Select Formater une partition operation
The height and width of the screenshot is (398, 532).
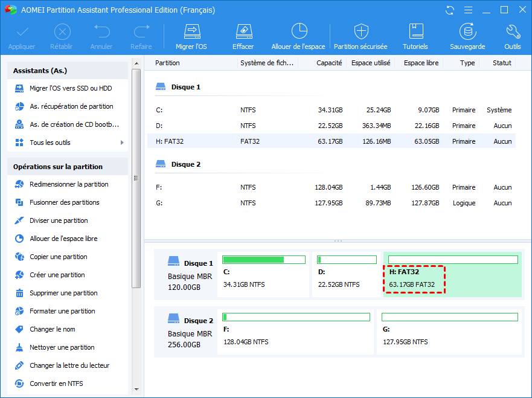pyautogui.click(x=62, y=311)
